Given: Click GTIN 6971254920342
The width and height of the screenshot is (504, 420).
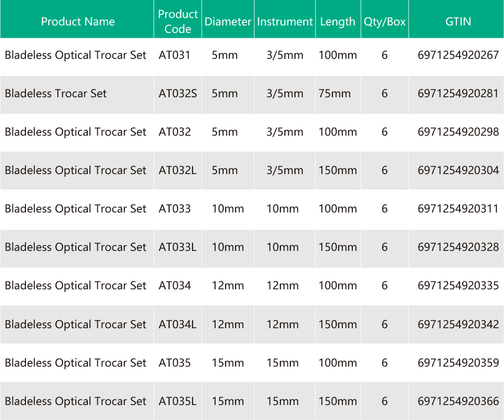Looking at the screenshot, I should click(x=458, y=324).
